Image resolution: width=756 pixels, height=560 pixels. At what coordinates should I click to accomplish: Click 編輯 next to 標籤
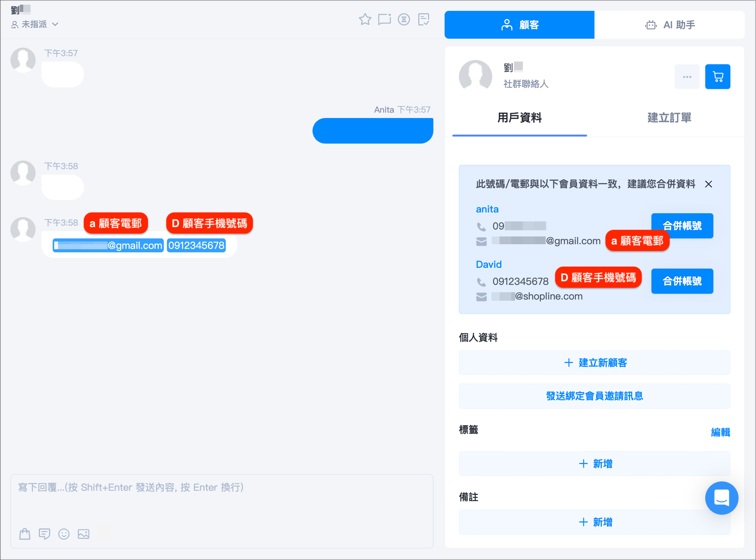[x=720, y=432]
